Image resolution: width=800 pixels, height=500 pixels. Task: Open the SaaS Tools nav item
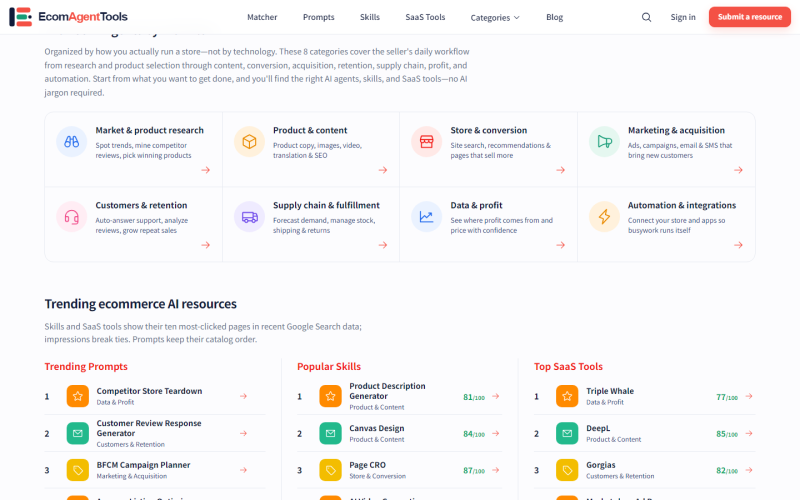pyautogui.click(x=426, y=17)
